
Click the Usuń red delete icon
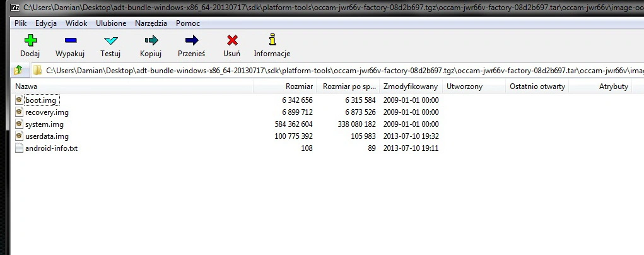[231, 42]
